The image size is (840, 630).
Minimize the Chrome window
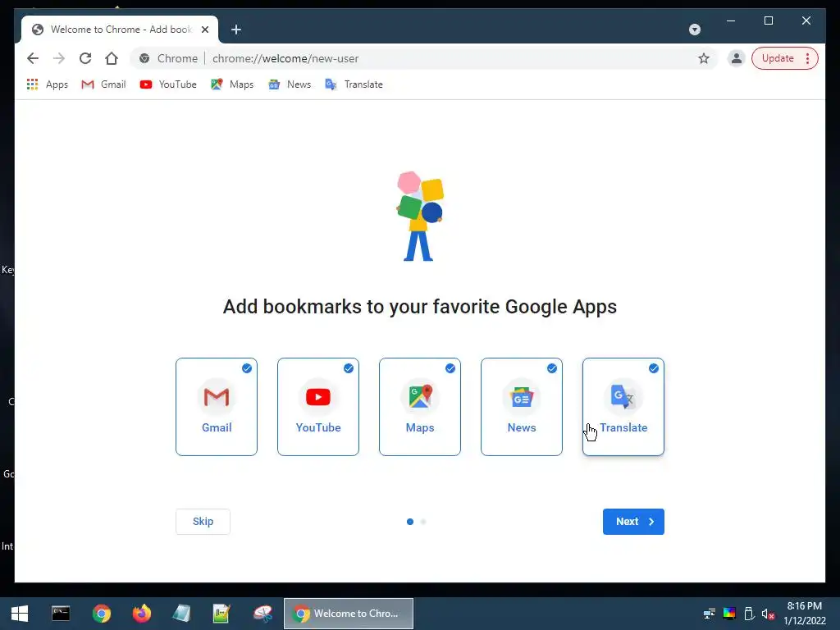731,21
